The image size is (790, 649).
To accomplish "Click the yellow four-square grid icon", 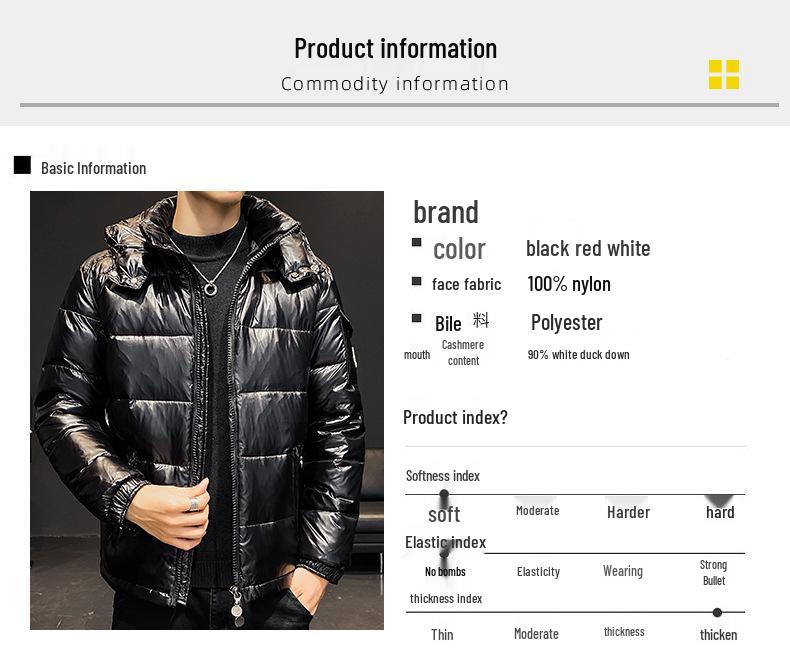I will 724,74.
